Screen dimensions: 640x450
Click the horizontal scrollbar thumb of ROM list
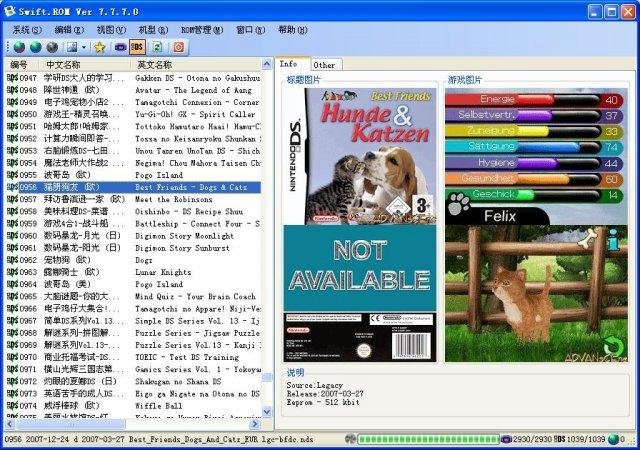coord(70,424)
